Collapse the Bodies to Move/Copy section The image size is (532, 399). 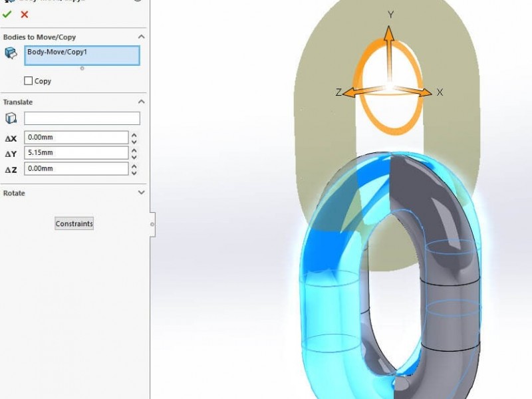pyautogui.click(x=142, y=37)
